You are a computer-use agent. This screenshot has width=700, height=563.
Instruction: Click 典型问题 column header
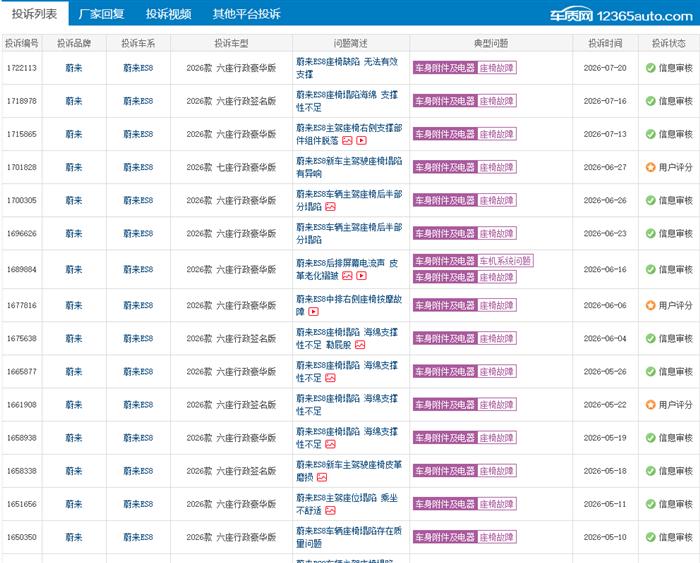[491, 43]
